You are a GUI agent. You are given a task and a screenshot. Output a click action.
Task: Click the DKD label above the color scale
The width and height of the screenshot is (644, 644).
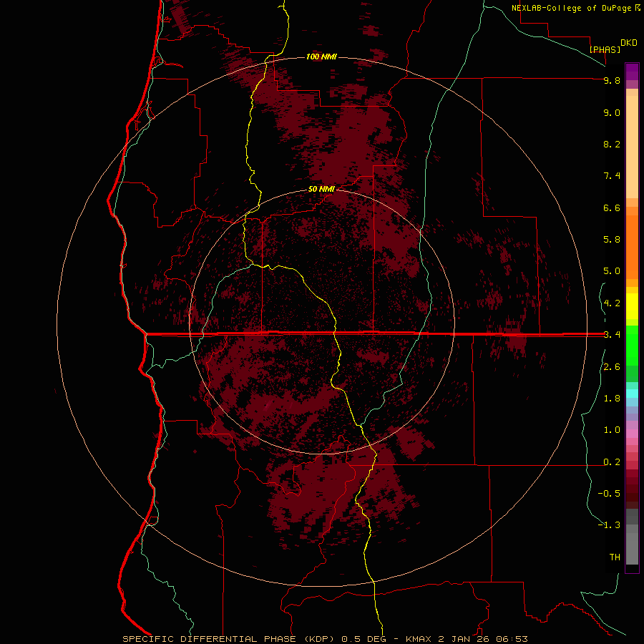tap(629, 43)
